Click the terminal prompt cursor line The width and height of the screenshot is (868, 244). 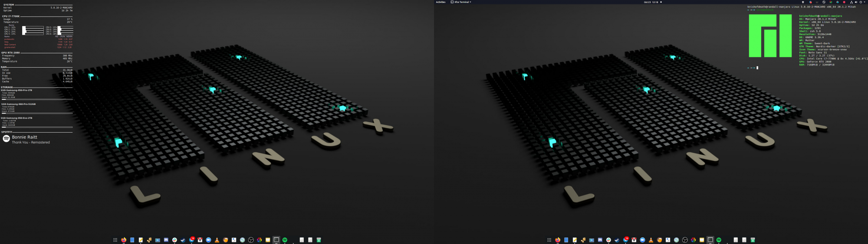pos(753,68)
